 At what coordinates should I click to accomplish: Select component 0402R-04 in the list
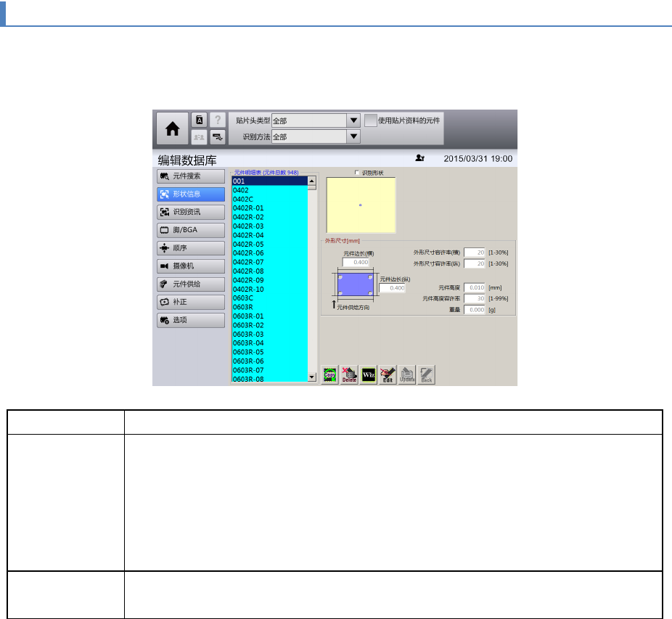pyautogui.click(x=269, y=235)
